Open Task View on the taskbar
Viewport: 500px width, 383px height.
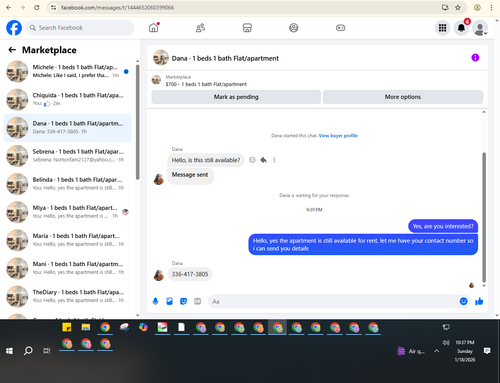tap(47, 351)
